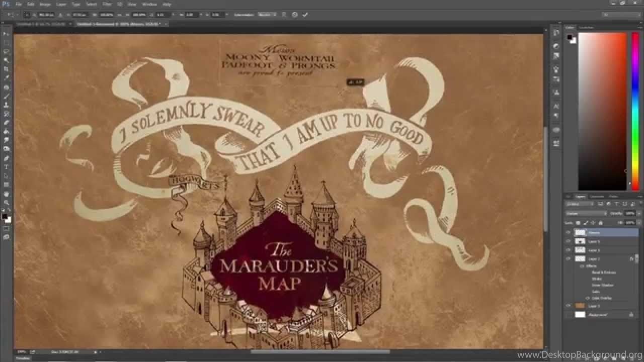Select the Hand tool
The width and height of the screenshot is (644, 362).
coord(7,194)
